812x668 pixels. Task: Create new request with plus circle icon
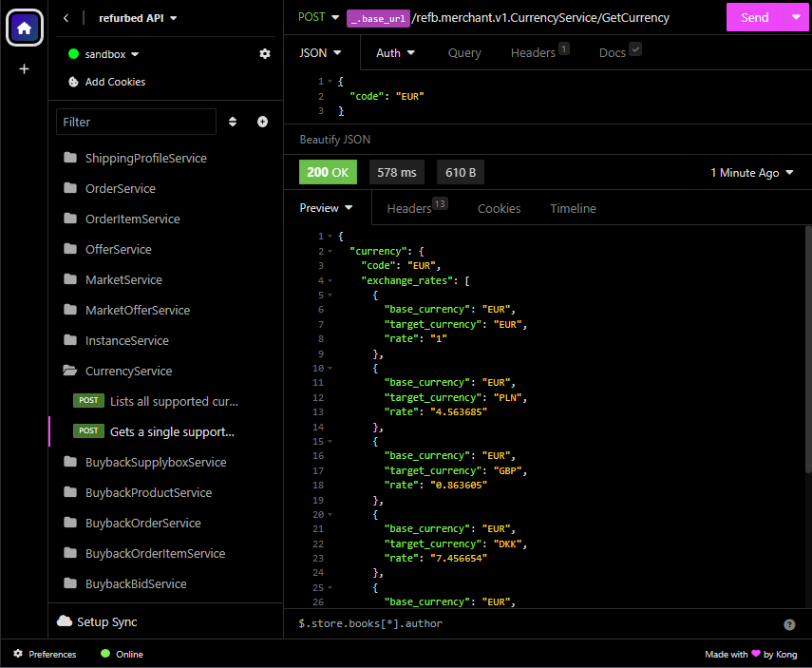click(x=262, y=122)
